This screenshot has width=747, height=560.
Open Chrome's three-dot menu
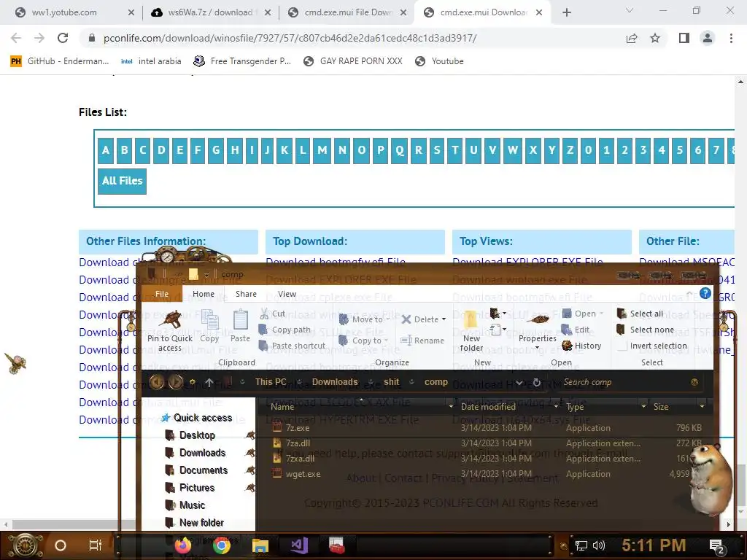coord(731,38)
